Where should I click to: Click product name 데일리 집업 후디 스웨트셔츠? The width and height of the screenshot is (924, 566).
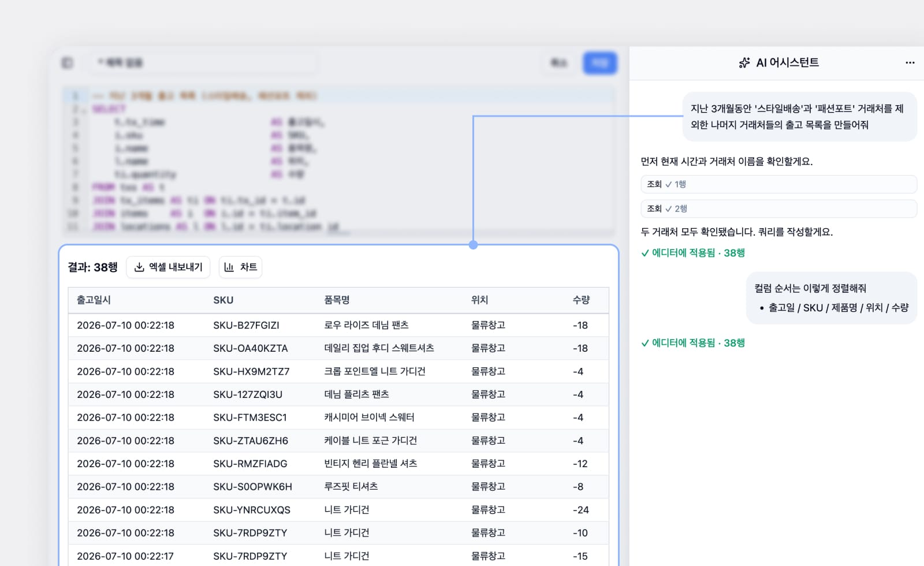(x=379, y=348)
